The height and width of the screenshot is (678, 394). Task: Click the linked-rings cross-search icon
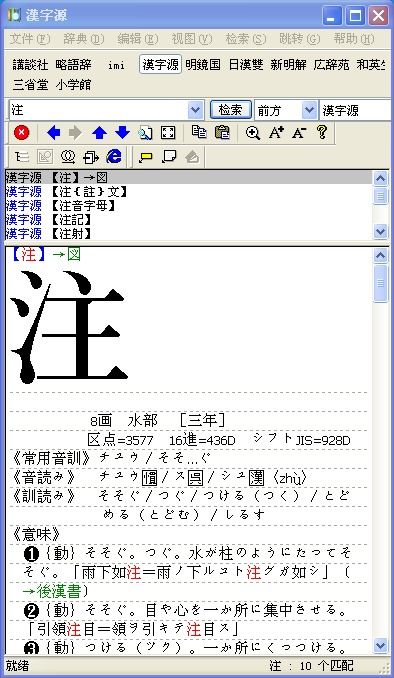(x=67, y=157)
